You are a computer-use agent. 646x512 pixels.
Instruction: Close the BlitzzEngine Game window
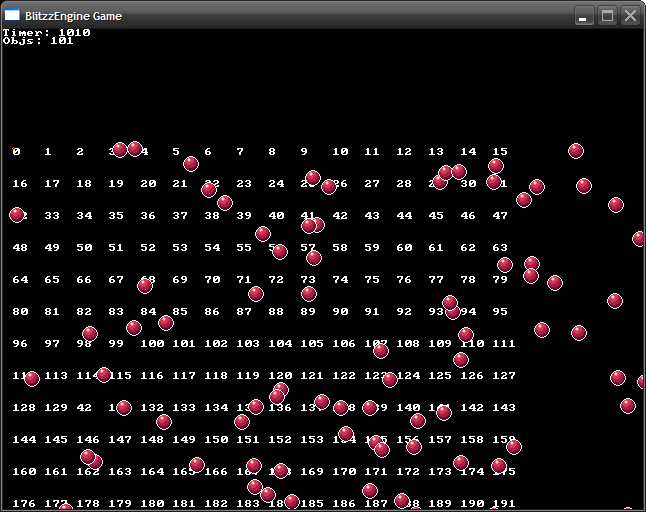[x=630, y=16]
